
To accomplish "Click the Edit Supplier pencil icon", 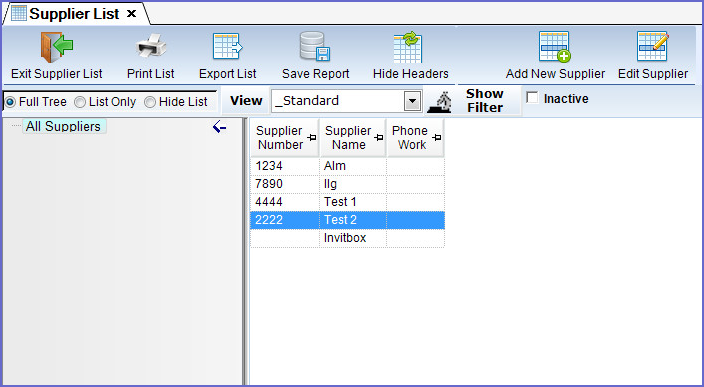I will click(x=653, y=47).
